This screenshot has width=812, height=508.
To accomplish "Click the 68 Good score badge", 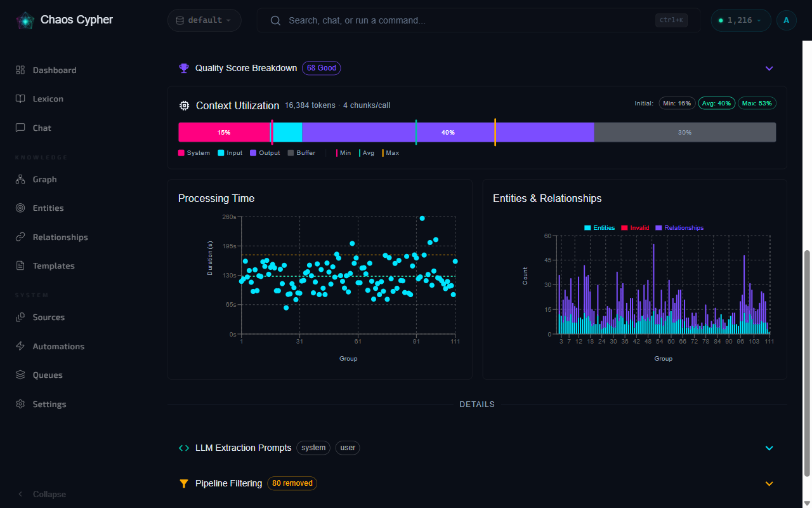I will [x=321, y=68].
